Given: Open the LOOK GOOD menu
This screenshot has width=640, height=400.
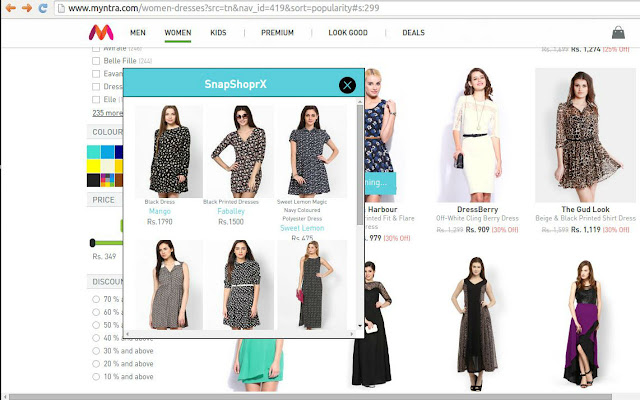Looking at the screenshot, I should pos(348,33).
